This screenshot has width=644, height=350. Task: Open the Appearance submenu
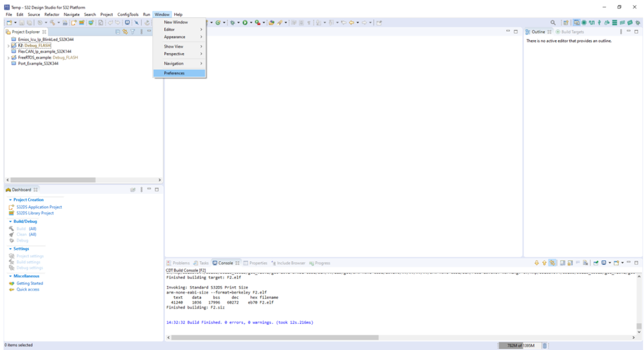[x=179, y=37]
